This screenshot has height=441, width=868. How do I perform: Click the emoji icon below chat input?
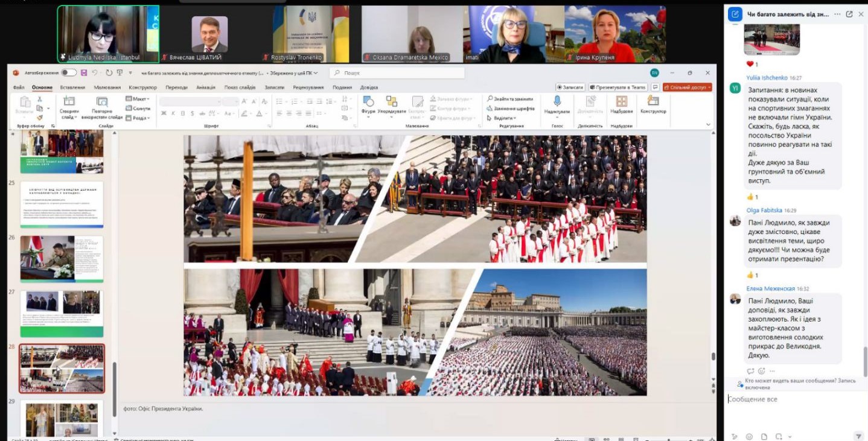point(749,436)
